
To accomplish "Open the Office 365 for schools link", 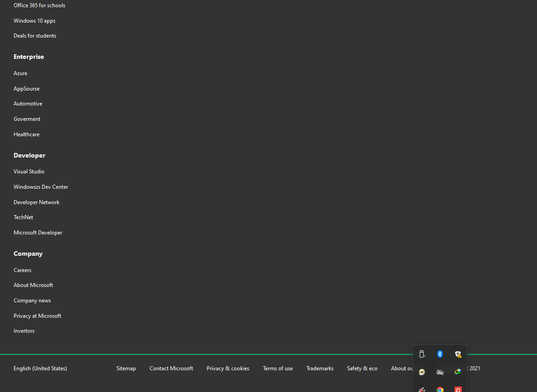I will pyautogui.click(x=39, y=5).
